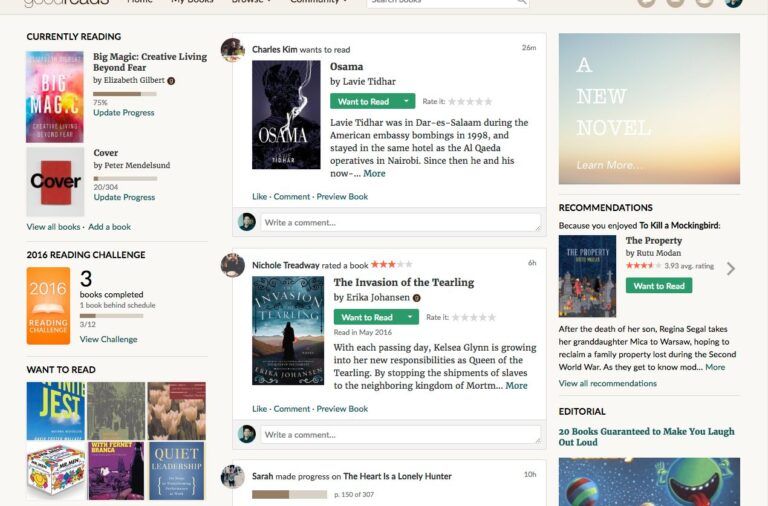
Task: Open View Challenge link
Action: click(x=109, y=339)
